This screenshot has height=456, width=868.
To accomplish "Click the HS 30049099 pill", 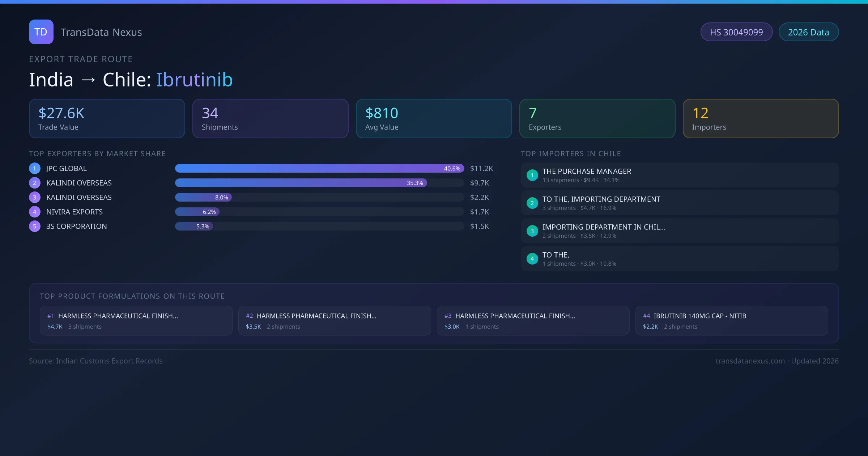I will (x=736, y=32).
